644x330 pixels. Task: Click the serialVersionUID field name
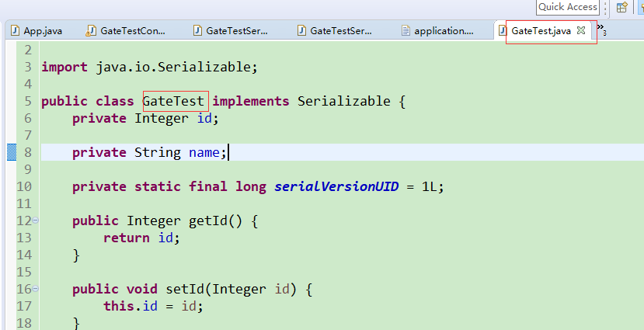(x=336, y=186)
